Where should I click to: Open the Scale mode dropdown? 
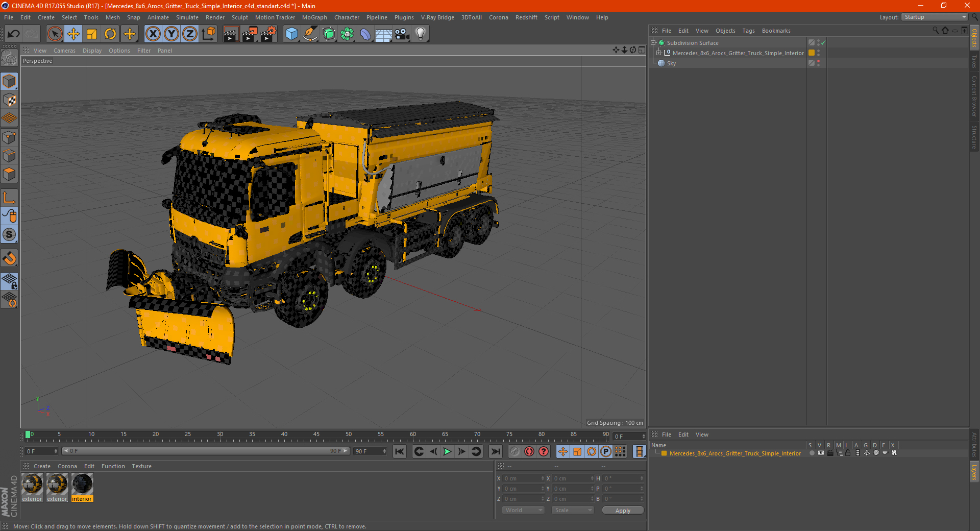tap(573, 510)
